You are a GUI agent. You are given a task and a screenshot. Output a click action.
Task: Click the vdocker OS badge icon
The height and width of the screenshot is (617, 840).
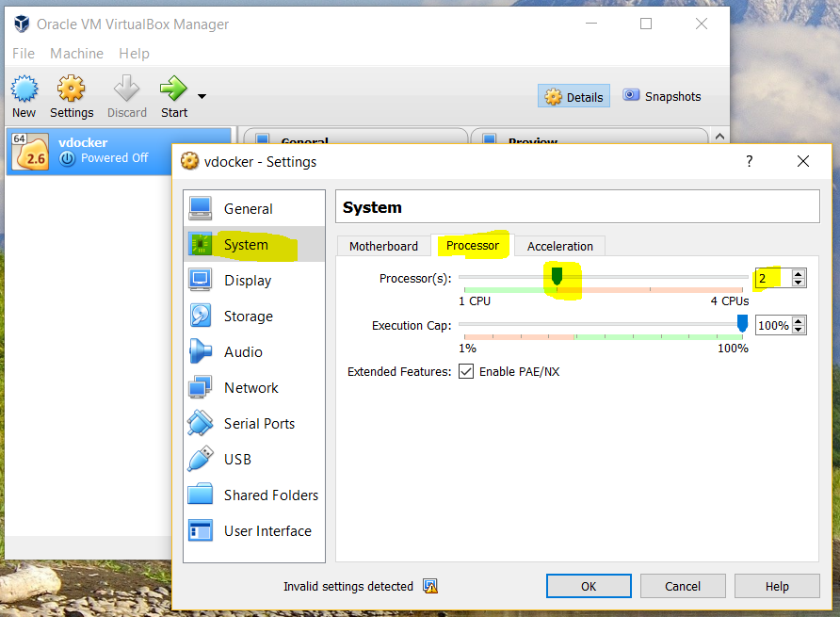[x=30, y=151]
